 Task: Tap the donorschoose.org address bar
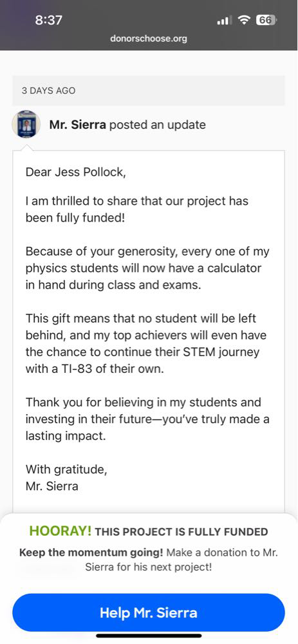149,39
